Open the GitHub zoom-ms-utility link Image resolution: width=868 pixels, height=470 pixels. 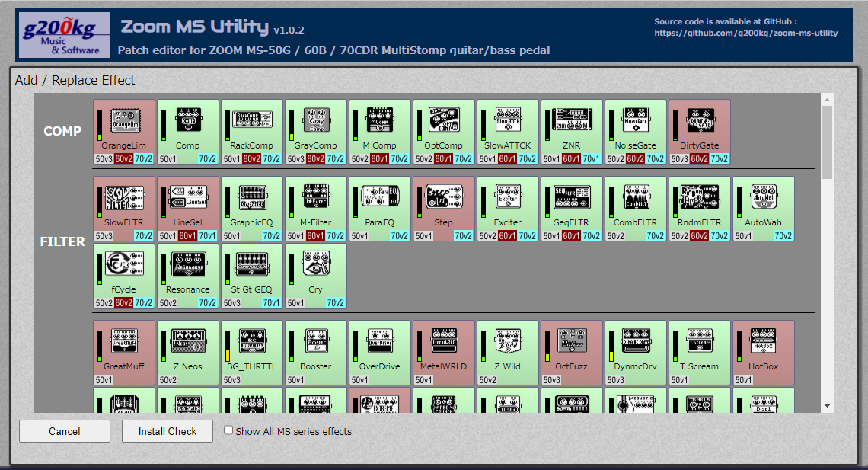coord(745,34)
